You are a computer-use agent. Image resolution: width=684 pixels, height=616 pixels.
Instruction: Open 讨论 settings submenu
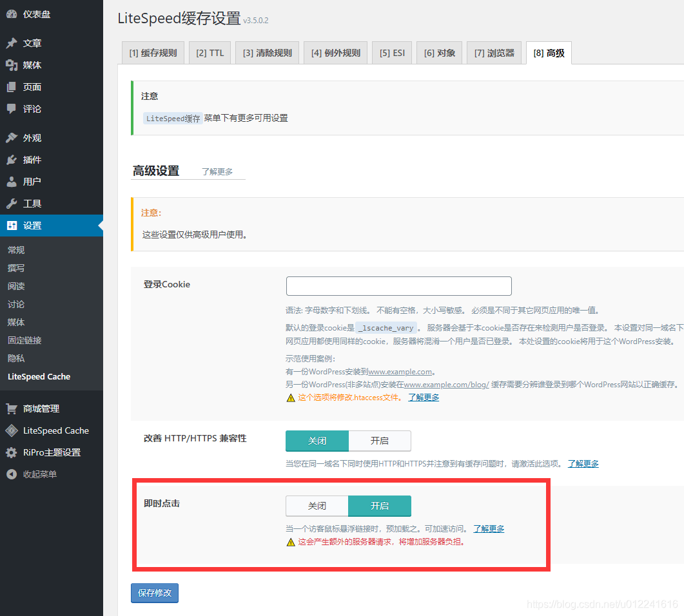(x=16, y=304)
